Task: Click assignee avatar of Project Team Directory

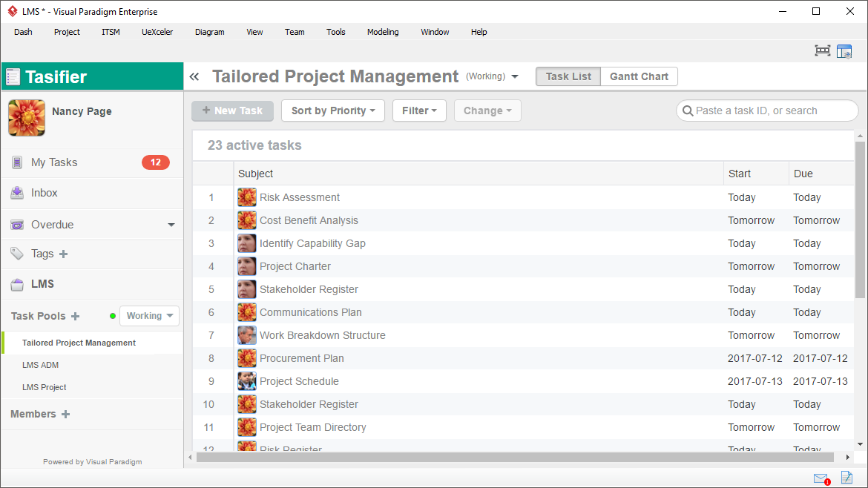Action: [247, 426]
